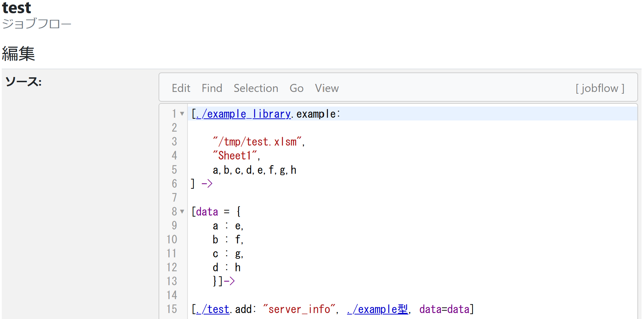This screenshot has width=644, height=319.
Task: Click the "Sheet1" string on line 4
Action: pos(235,156)
